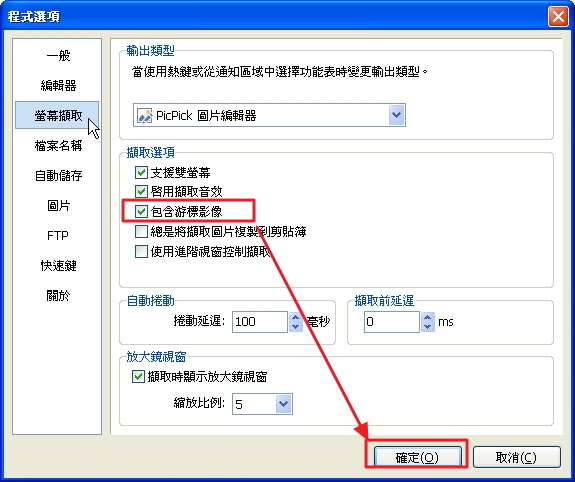Viewport: 575px width, 482px height.
Task: Click the 捲動延遲 input field showing 100
Action: click(x=260, y=322)
